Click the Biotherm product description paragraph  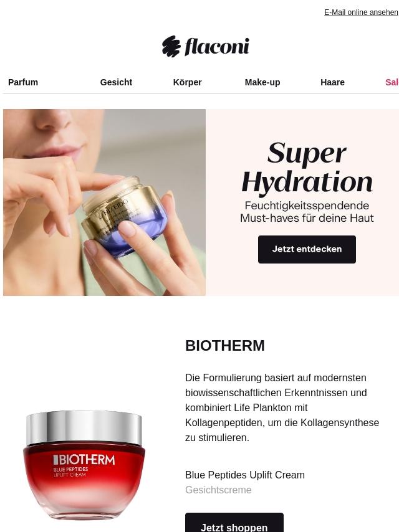point(282,407)
